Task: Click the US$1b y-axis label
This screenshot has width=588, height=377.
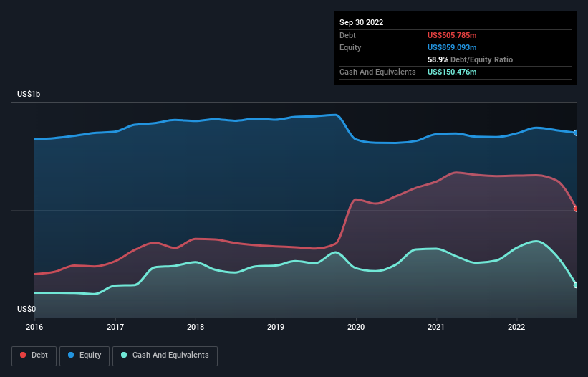Action: [x=29, y=94]
